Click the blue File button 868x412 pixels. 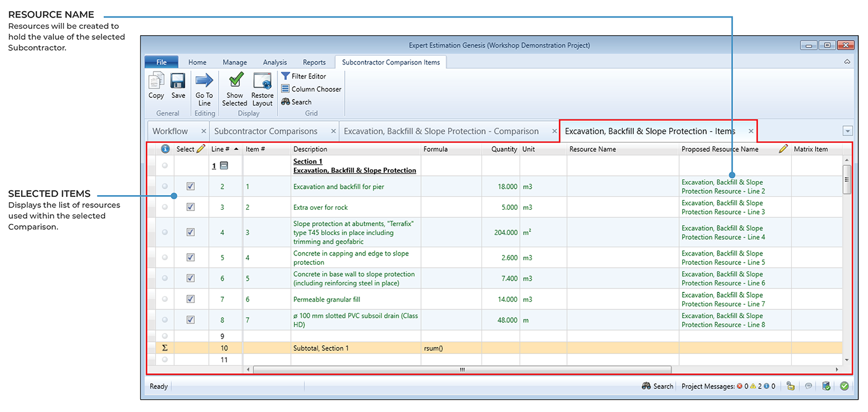click(161, 62)
